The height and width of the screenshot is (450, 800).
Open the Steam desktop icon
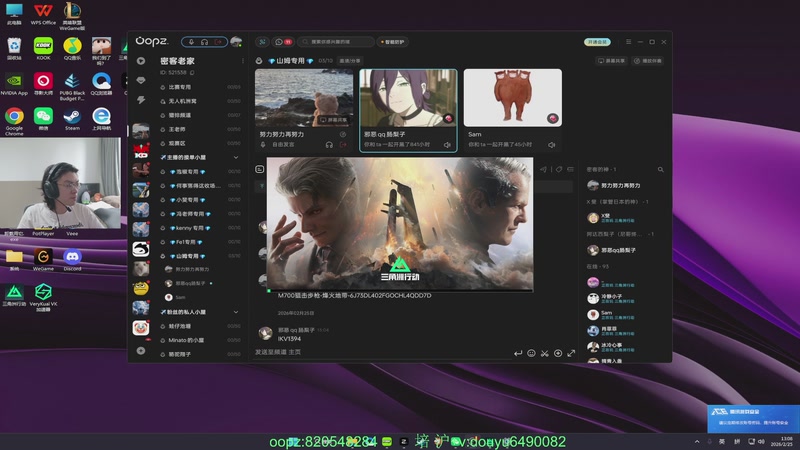[x=72, y=119]
